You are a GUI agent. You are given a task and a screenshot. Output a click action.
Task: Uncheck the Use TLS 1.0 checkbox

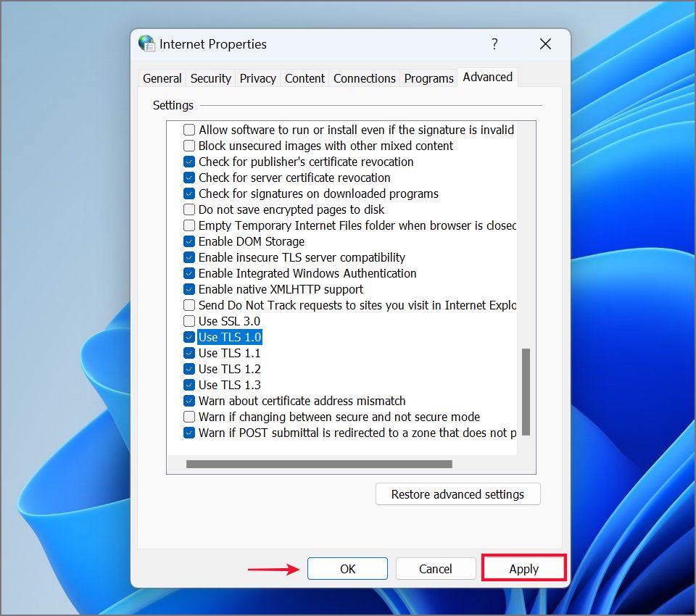click(x=189, y=337)
